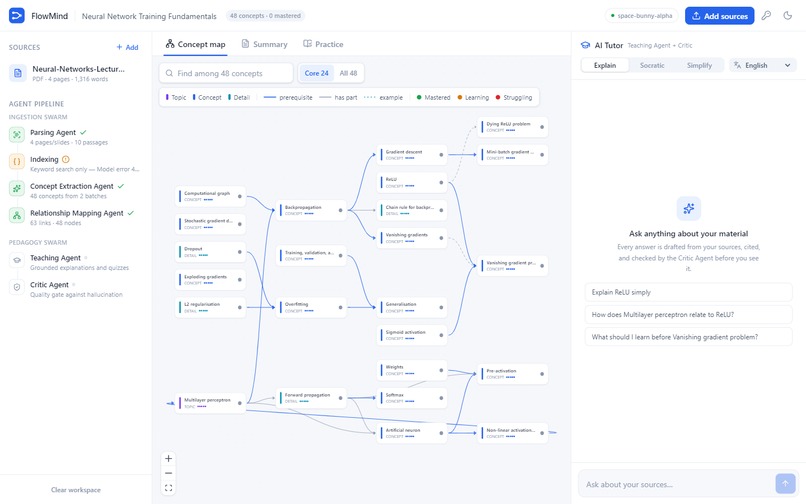This screenshot has height=504, width=806.
Task: Click How does Multilayer perceptron relate suggestion
Action: point(688,314)
